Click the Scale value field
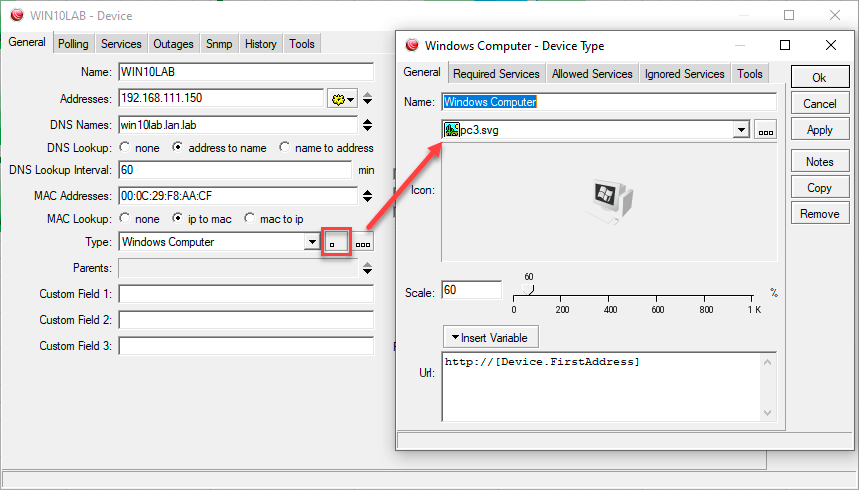 tap(471, 290)
